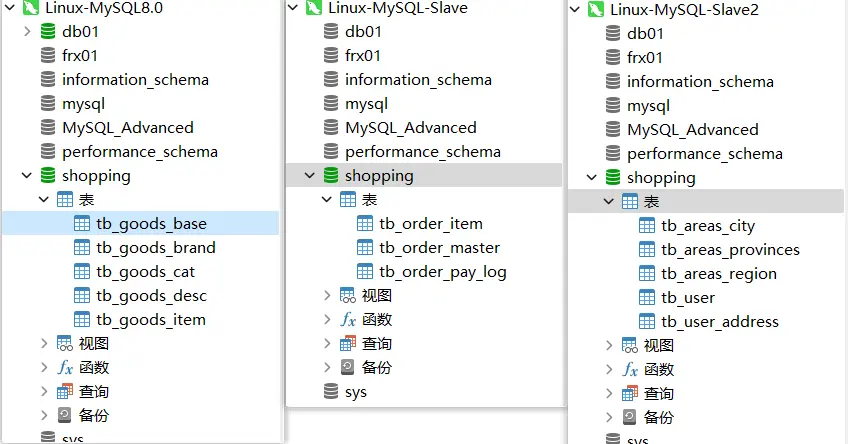Viewport: 848px width, 444px height.
Task: Click sys database icon under Linux-MySQL-Slave
Action: (x=331, y=391)
